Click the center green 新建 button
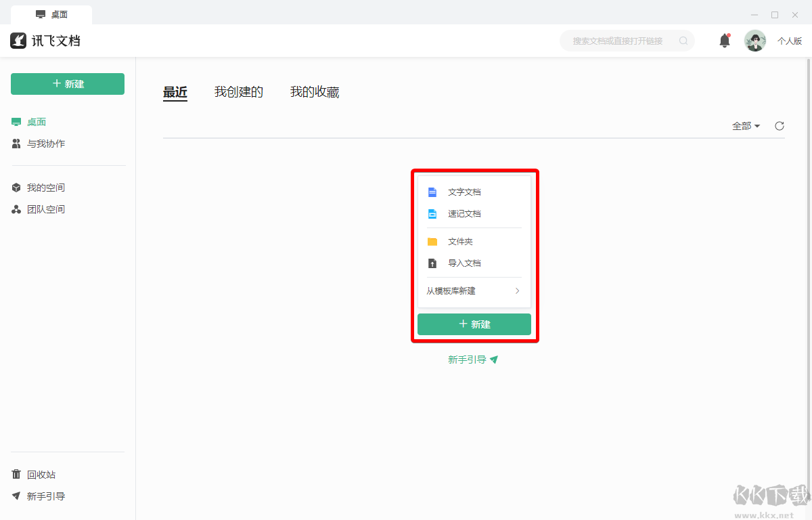This screenshot has height=520, width=812. pos(474,324)
